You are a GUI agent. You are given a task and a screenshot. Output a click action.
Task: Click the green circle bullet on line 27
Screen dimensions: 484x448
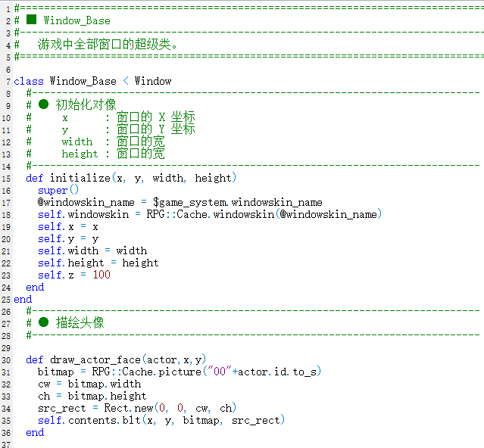[43, 322]
